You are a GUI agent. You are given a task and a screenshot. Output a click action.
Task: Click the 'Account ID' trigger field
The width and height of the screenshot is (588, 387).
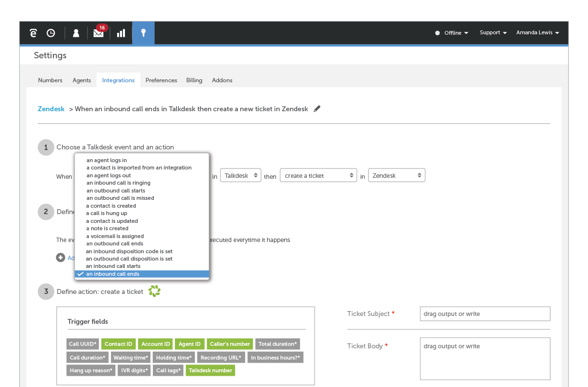(156, 344)
